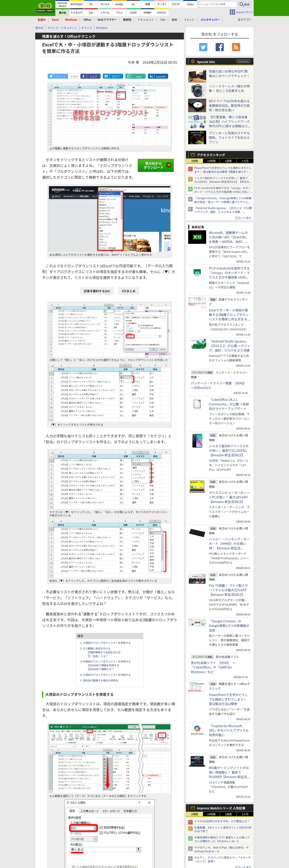Go to the 脆弱性 category

(127, 20)
